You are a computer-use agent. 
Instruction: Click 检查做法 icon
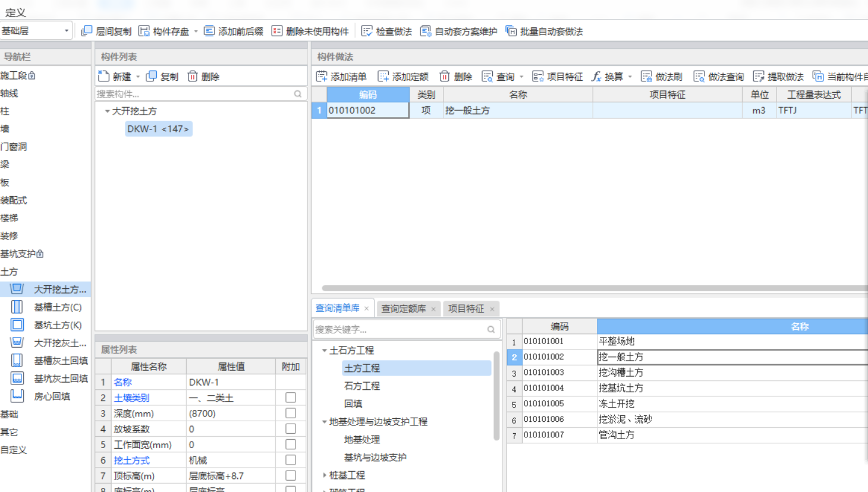click(x=367, y=31)
